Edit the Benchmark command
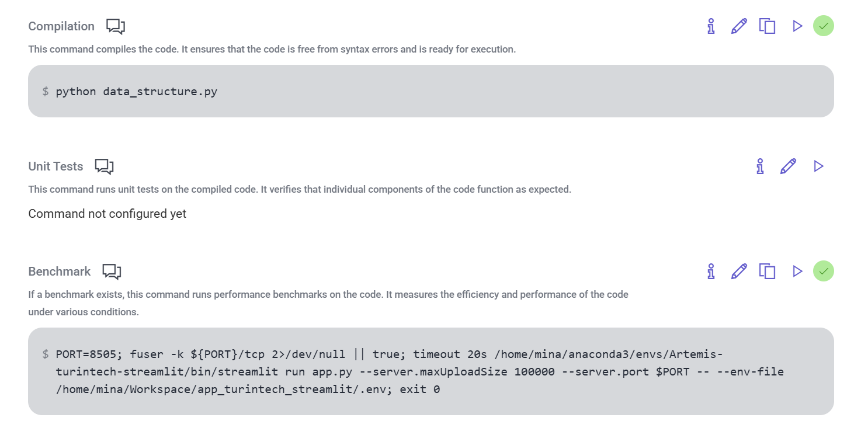 (x=739, y=272)
